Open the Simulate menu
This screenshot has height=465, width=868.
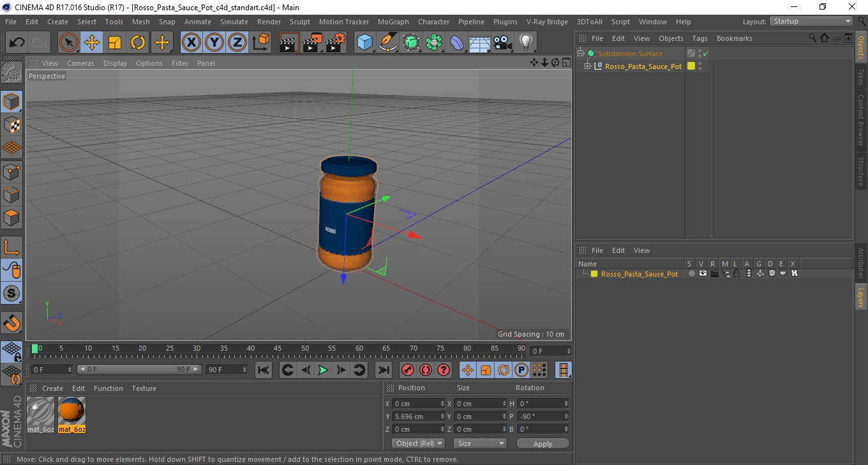pos(234,22)
